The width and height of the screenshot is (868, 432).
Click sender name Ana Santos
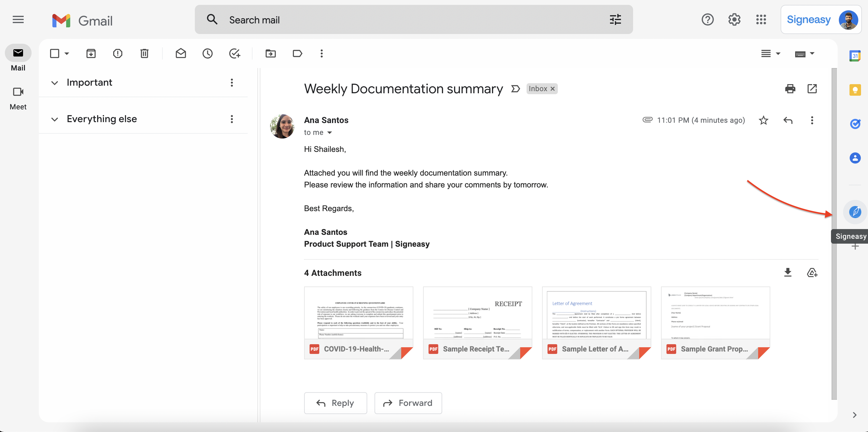tap(326, 120)
